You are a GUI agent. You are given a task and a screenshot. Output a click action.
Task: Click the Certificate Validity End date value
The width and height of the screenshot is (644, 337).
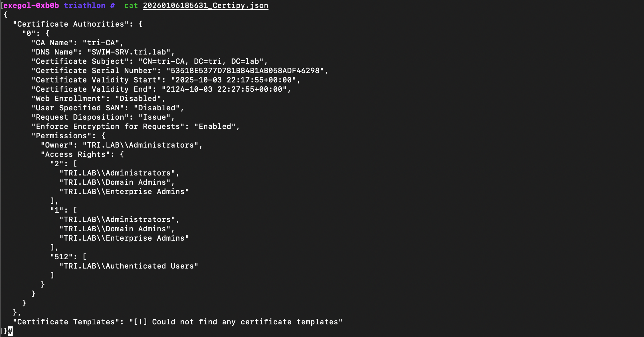coord(224,89)
